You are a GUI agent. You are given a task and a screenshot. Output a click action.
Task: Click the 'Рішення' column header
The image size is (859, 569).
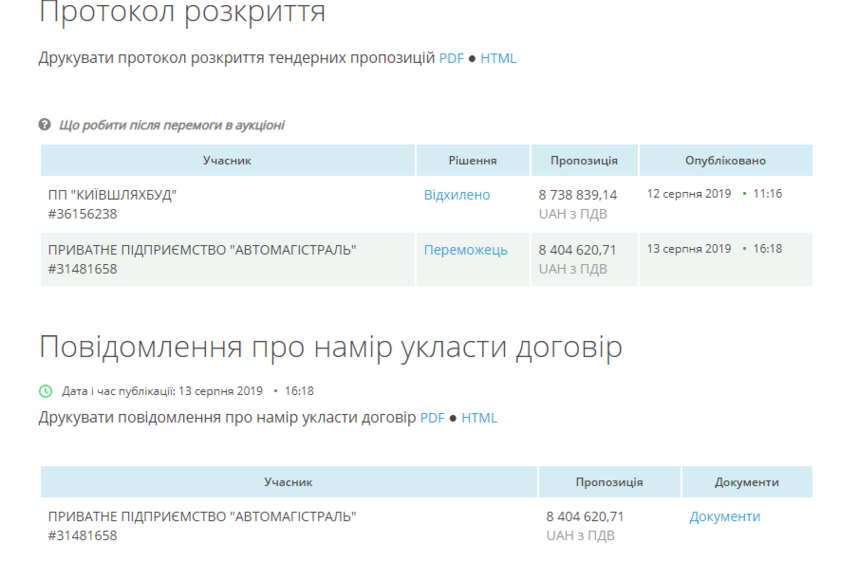[x=472, y=161]
